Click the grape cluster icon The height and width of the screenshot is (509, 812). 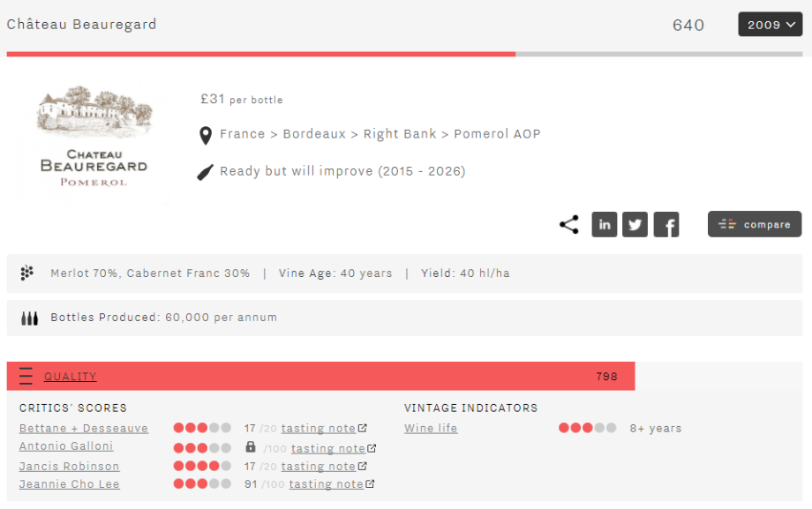[27, 273]
